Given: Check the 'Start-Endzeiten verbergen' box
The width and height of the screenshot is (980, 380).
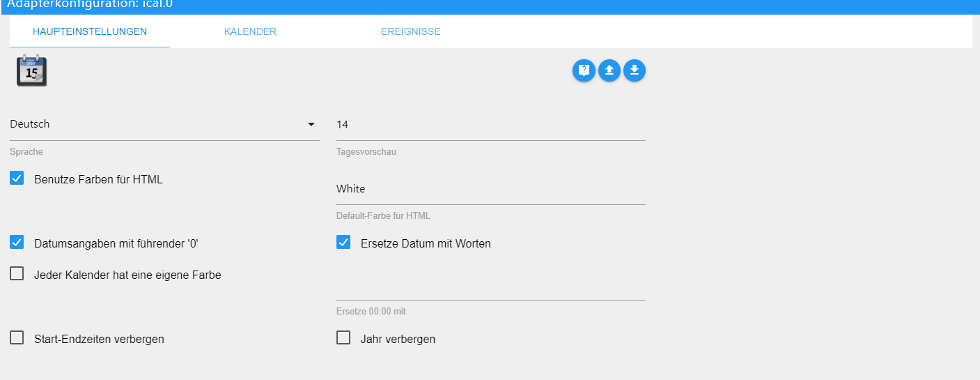Looking at the screenshot, I should 17,338.
